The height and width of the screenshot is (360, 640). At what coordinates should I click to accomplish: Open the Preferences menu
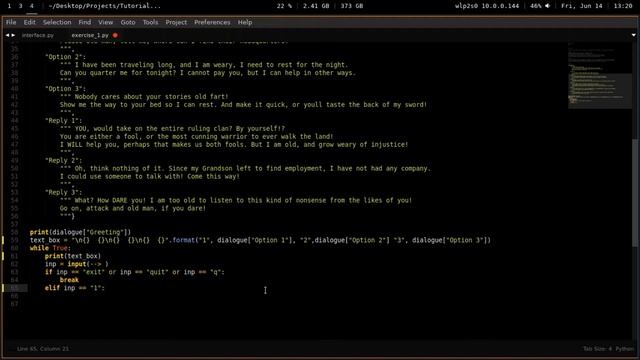(x=212, y=22)
